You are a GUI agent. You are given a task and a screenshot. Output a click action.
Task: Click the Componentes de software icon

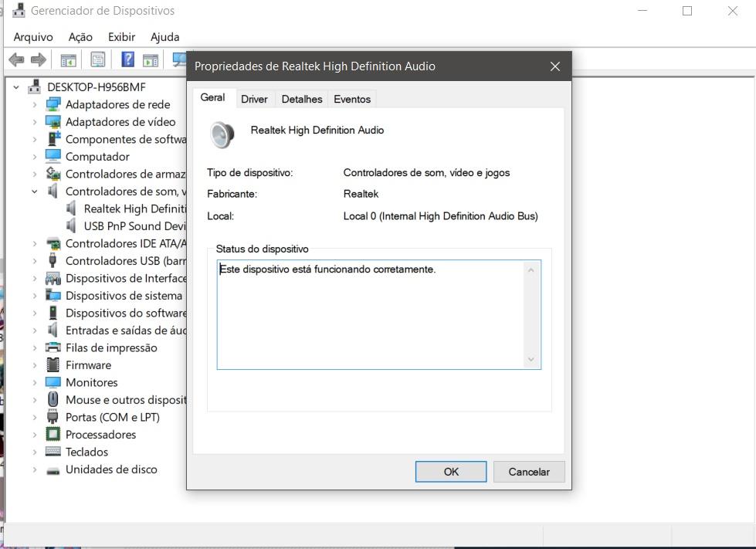point(53,139)
